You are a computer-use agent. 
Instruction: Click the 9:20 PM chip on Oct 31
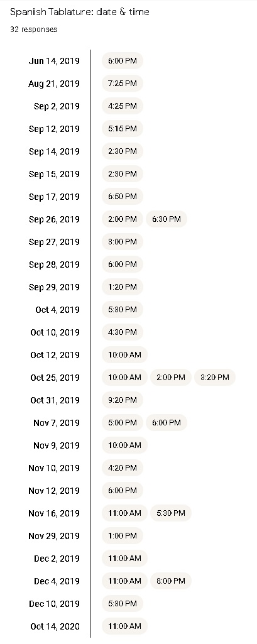(x=123, y=400)
